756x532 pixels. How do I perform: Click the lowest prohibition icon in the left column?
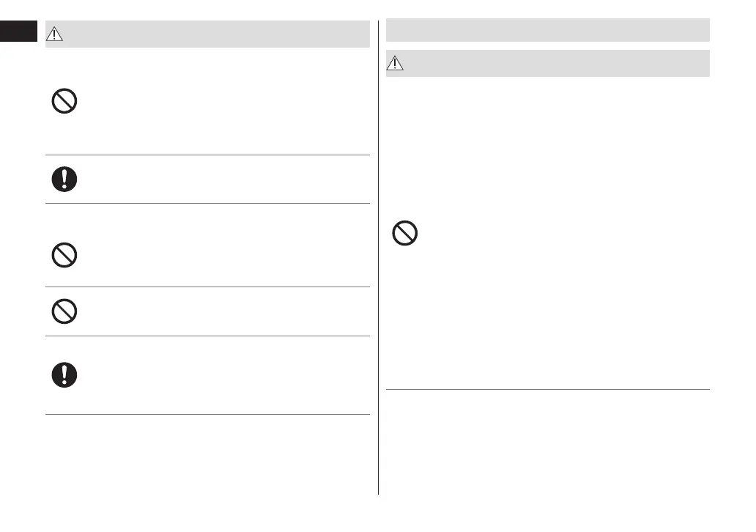point(64,311)
